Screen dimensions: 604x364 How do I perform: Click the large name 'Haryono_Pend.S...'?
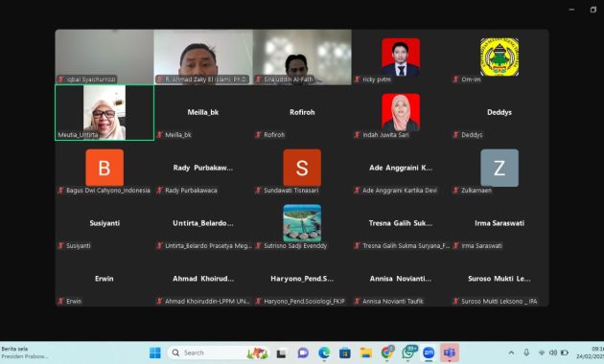pyautogui.click(x=302, y=279)
